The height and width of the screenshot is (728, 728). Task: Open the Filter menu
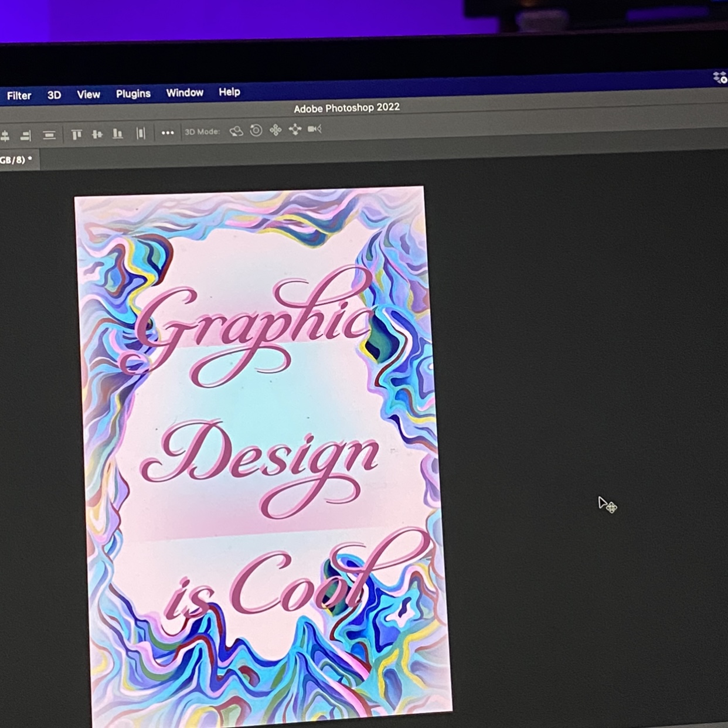(19, 96)
